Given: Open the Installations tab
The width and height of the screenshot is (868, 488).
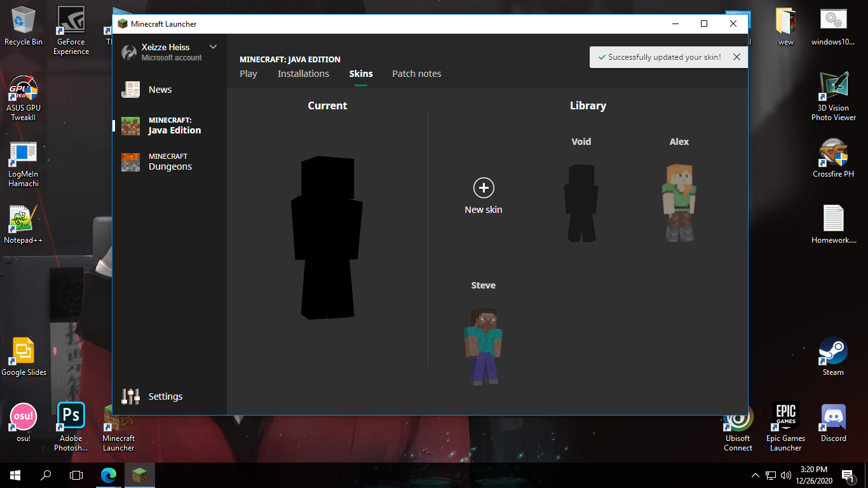Looking at the screenshot, I should [x=303, y=74].
